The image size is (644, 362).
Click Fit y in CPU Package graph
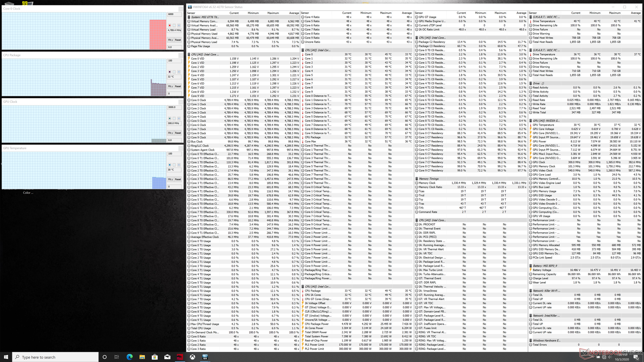(170, 86)
